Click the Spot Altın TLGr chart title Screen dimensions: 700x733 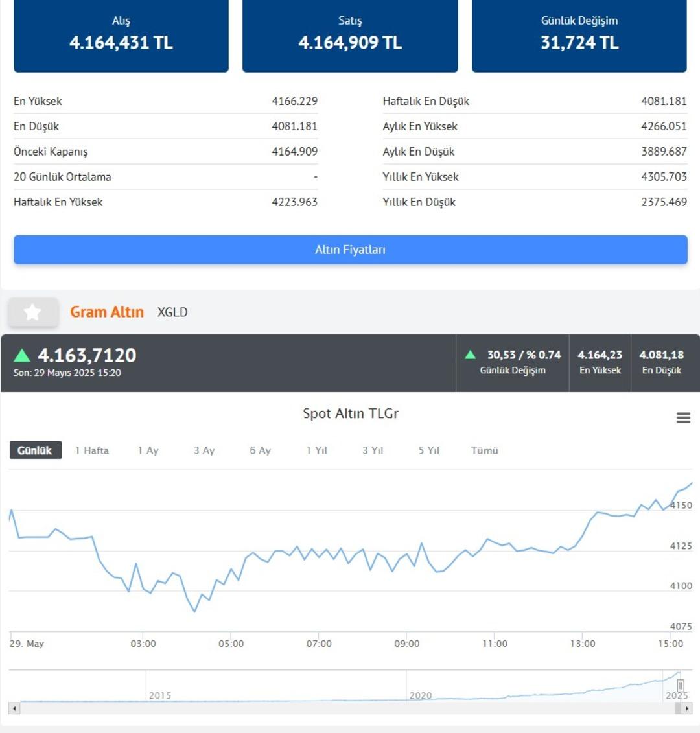click(351, 413)
